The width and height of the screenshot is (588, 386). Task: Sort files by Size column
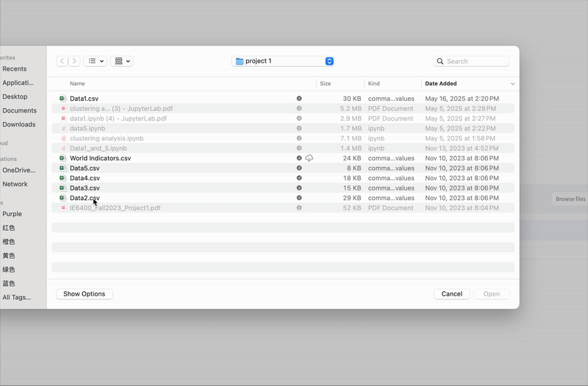click(326, 84)
